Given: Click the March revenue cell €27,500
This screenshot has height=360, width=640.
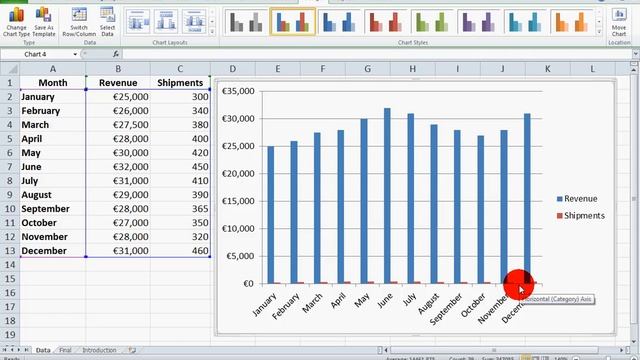Looking at the screenshot, I should 118,125.
